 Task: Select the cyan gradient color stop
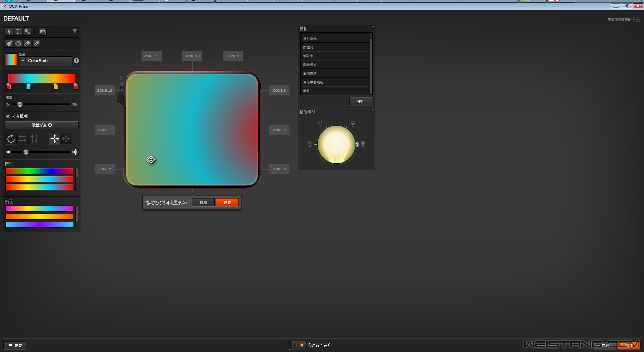(29, 87)
